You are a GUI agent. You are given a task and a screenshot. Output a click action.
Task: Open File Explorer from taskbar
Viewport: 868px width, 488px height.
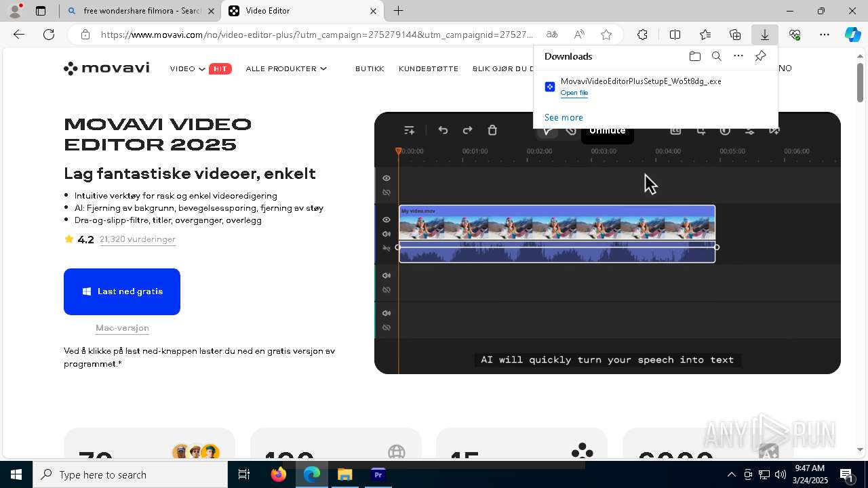[344, 474]
